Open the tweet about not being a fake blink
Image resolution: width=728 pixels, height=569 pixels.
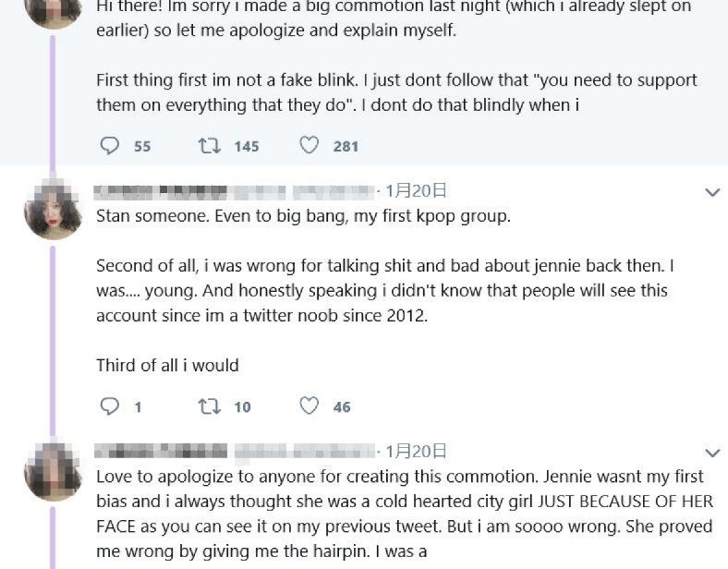(x=396, y=92)
